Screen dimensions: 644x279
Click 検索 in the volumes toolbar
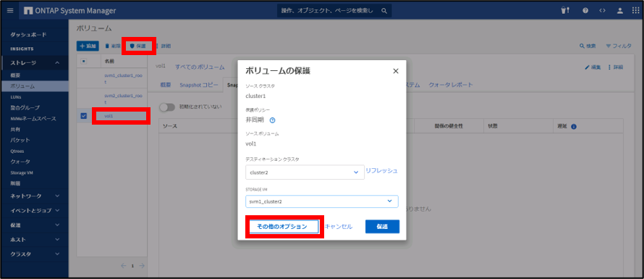tap(588, 46)
